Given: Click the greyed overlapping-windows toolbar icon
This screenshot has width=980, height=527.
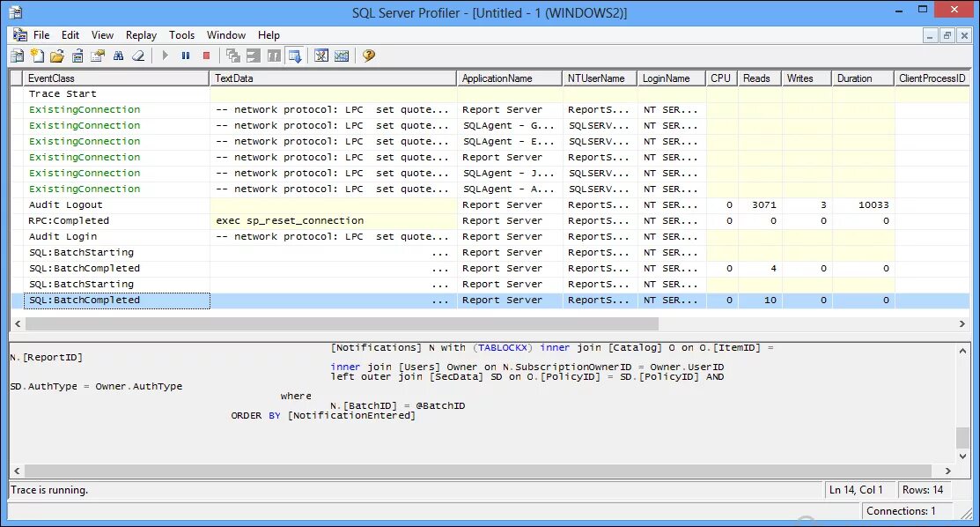Looking at the screenshot, I should click(233, 56).
